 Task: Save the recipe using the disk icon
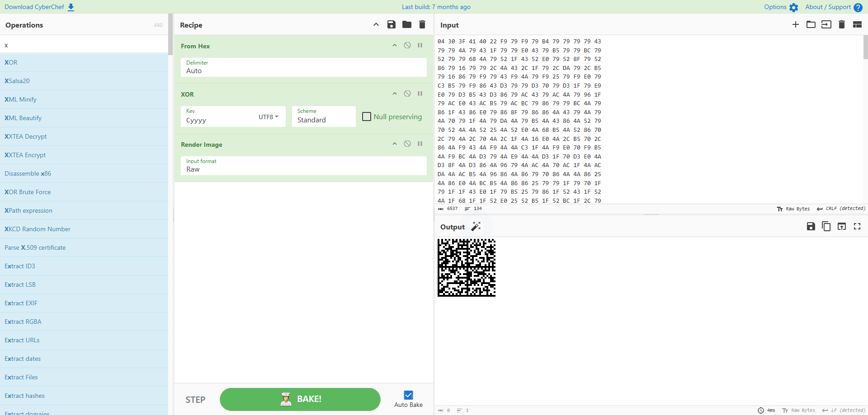click(x=392, y=25)
